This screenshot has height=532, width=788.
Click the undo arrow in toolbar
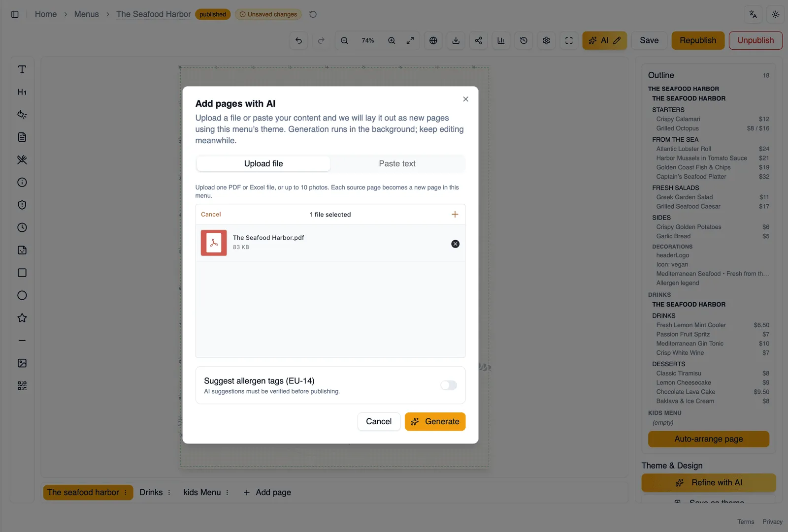pos(298,40)
